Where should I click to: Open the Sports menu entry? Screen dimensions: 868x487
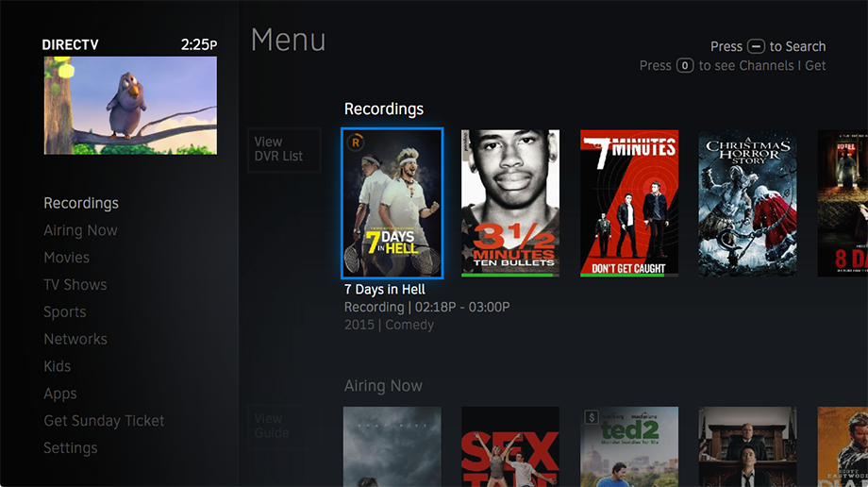(x=65, y=311)
